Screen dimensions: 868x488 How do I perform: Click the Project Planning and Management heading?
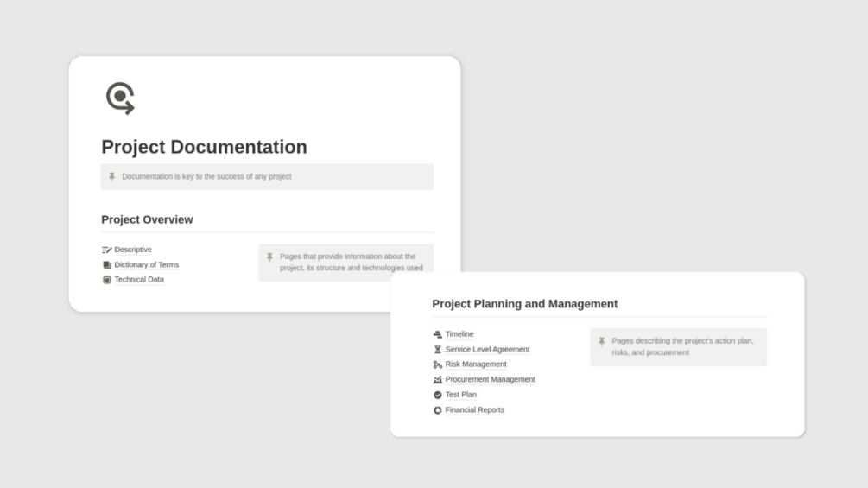click(524, 304)
